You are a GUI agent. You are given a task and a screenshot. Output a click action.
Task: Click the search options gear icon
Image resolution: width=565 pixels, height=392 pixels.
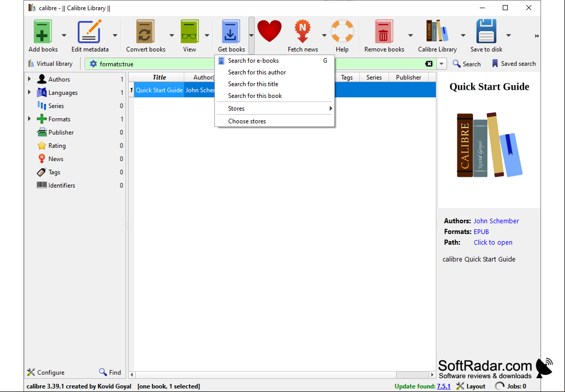[x=93, y=64]
